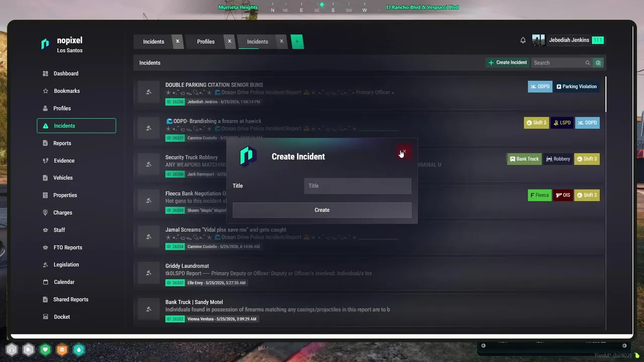Go to Shared Reports in the sidebar
The width and height of the screenshot is (644, 362).
[71, 300]
